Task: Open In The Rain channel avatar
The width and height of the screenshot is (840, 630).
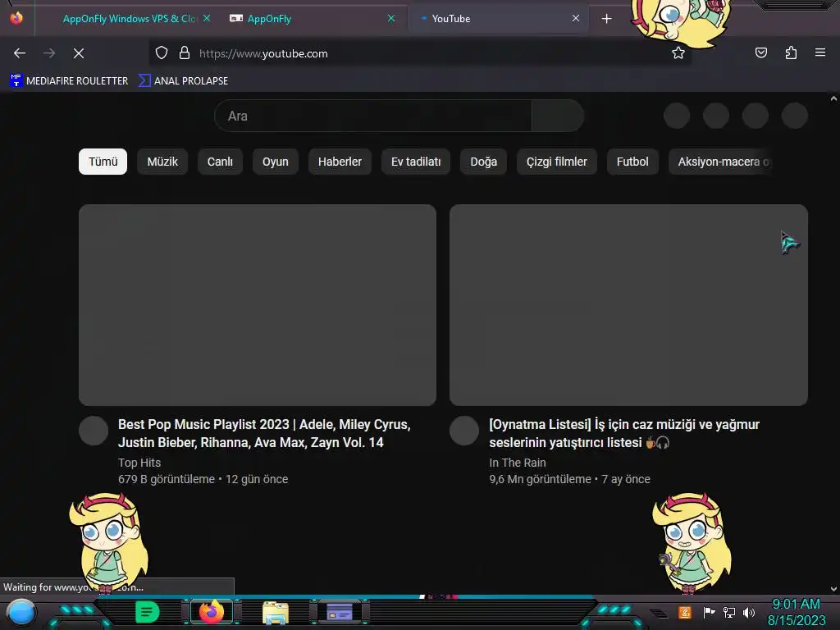Action: click(464, 431)
